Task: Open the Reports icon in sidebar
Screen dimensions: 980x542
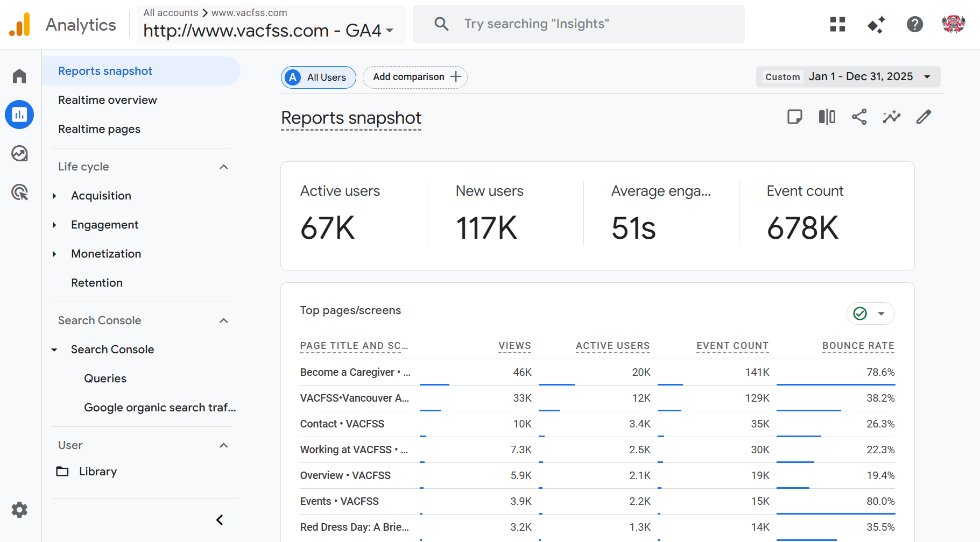Action: click(19, 115)
